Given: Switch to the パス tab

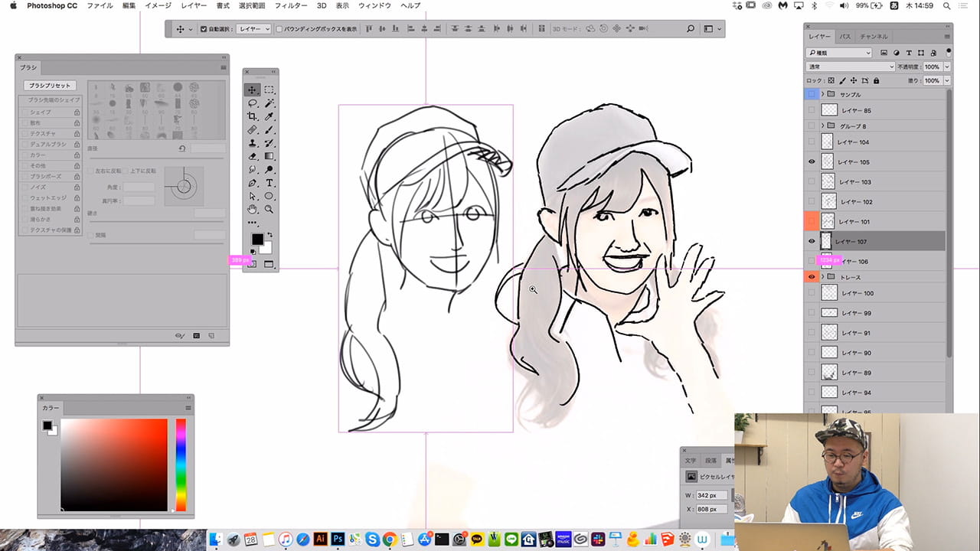Looking at the screenshot, I should pos(844,36).
